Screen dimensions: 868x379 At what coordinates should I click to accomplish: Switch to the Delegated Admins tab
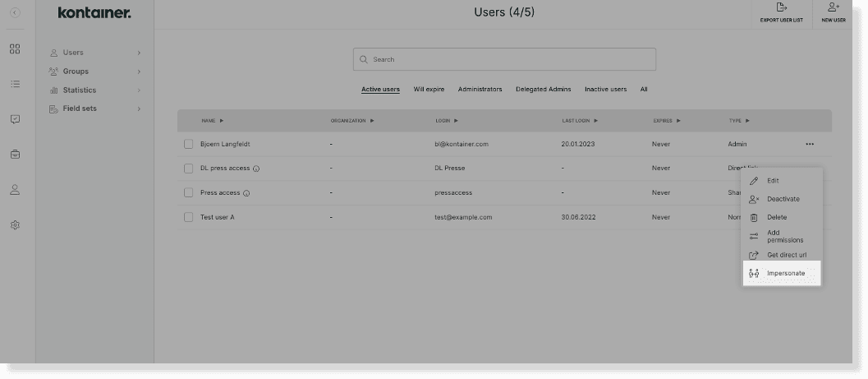tap(543, 90)
